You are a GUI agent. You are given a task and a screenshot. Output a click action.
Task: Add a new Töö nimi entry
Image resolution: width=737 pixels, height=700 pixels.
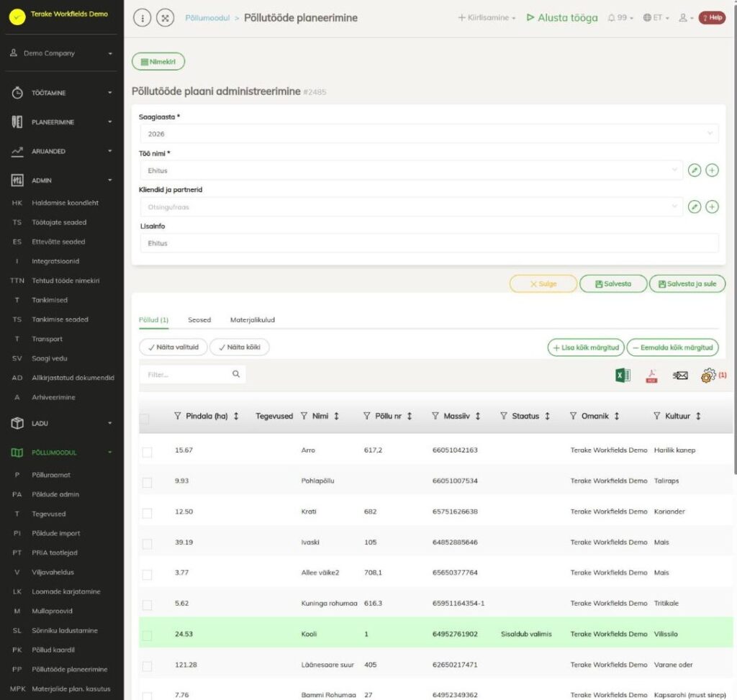click(x=712, y=170)
